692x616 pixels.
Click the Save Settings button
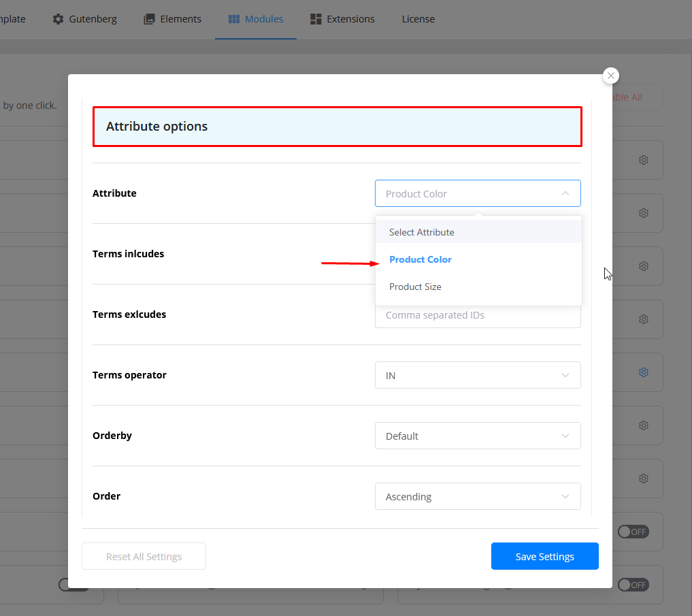(x=544, y=556)
